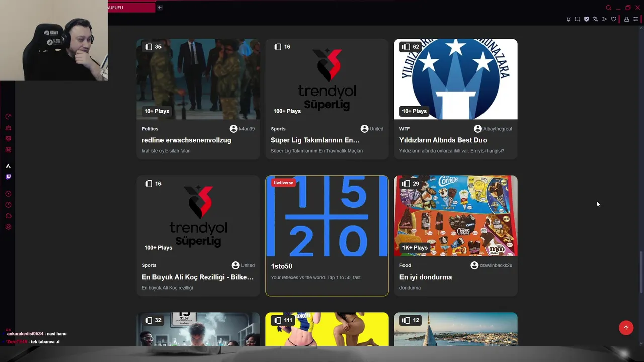Open En Büyük Ali Koç Rezilliği title
The image size is (644, 362).
coord(198,277)
